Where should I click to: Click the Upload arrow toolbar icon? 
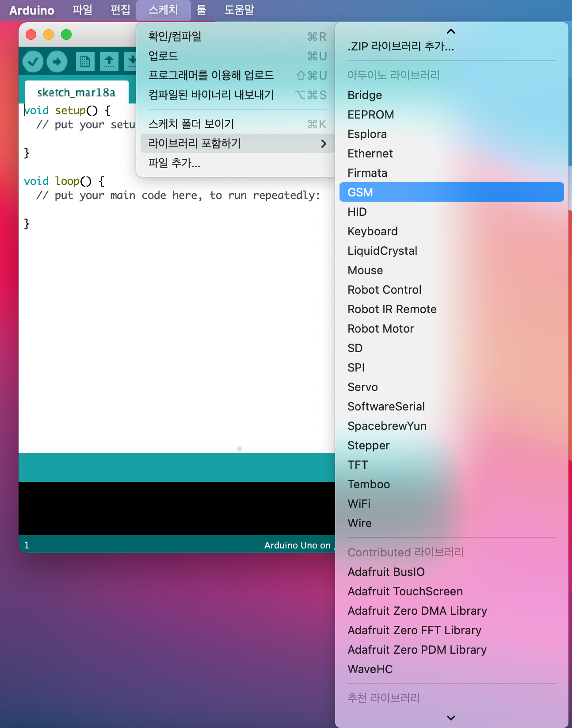coord(57,61)
